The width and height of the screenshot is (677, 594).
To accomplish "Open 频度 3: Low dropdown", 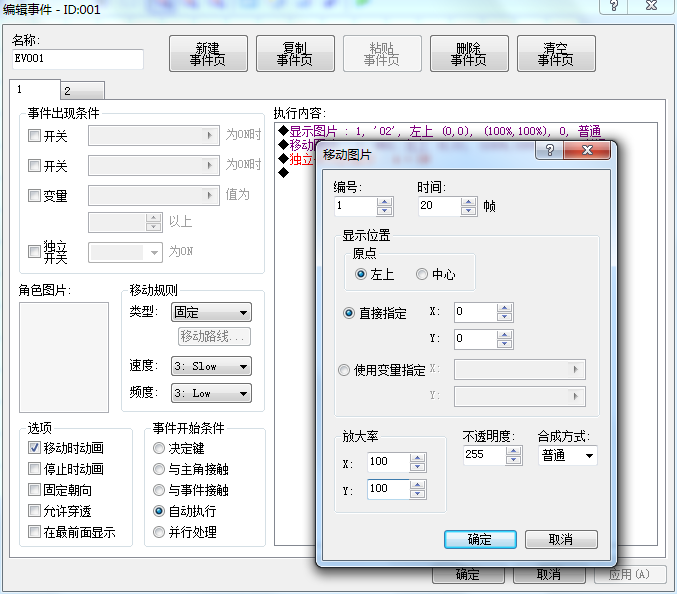I will tap(211, 393).
